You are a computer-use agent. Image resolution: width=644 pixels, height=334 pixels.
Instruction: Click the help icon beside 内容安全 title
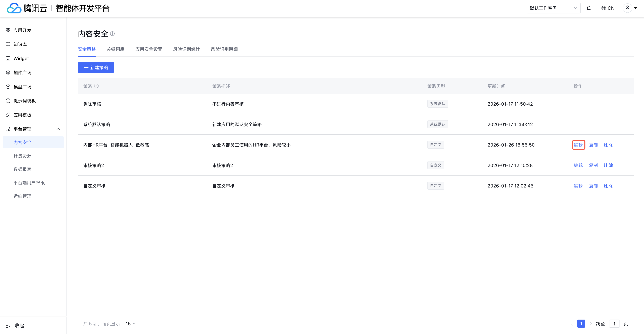112,34
